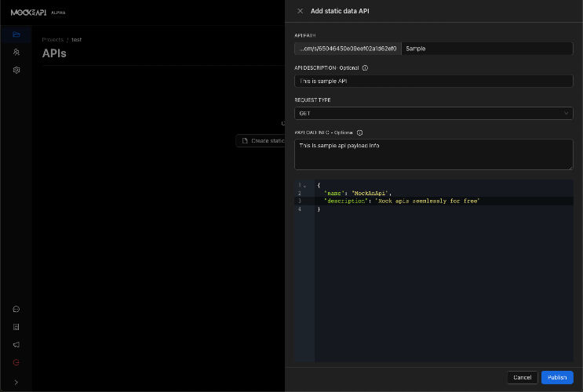Open the team members icon in sidebar
Viewport: 583px width, 392px height.
coord(16,52)
